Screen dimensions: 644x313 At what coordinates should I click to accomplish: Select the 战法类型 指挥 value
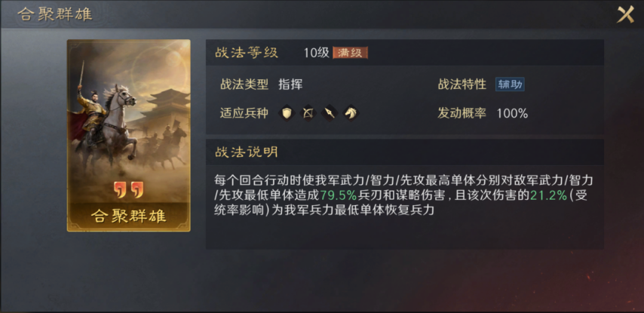point(290,84)
